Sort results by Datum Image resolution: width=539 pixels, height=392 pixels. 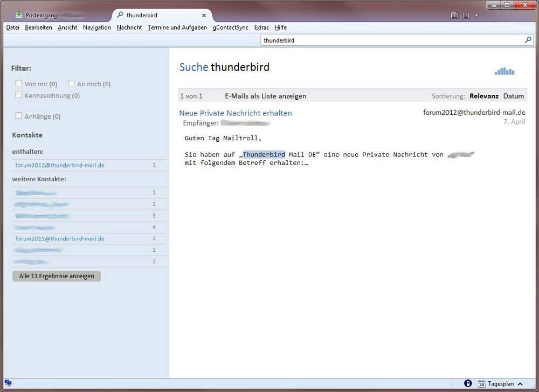click(514, 96)
